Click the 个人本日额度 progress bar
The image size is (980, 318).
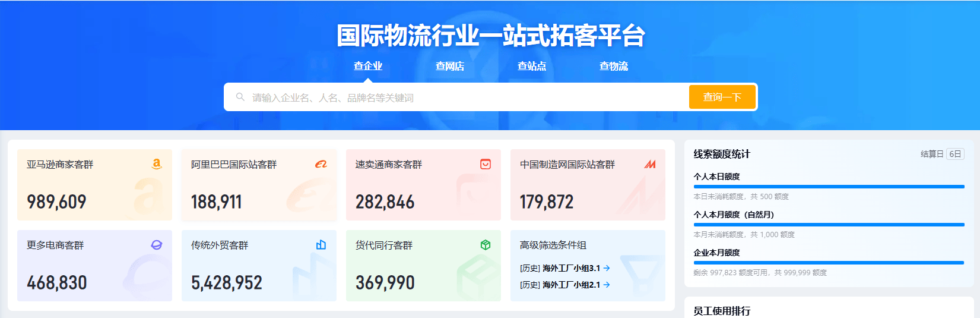point(829,187)
